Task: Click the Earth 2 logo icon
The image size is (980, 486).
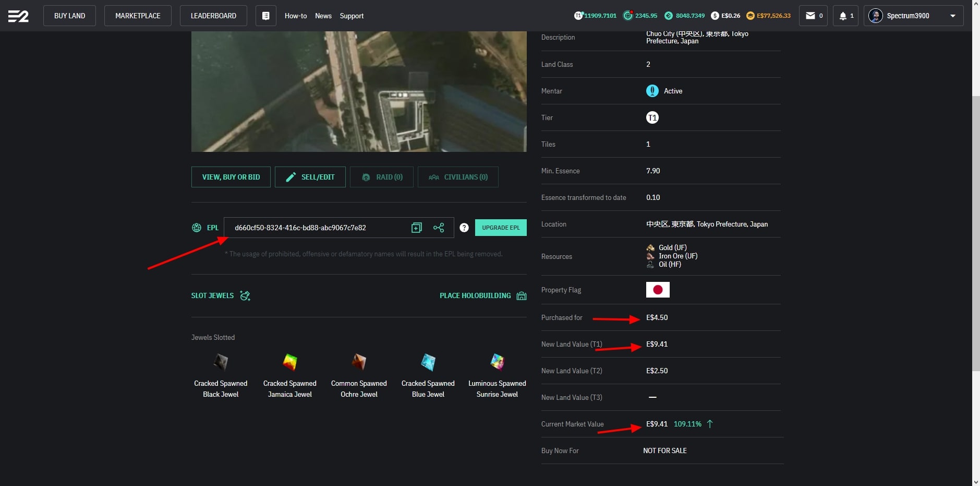Action: coord(18,16)
